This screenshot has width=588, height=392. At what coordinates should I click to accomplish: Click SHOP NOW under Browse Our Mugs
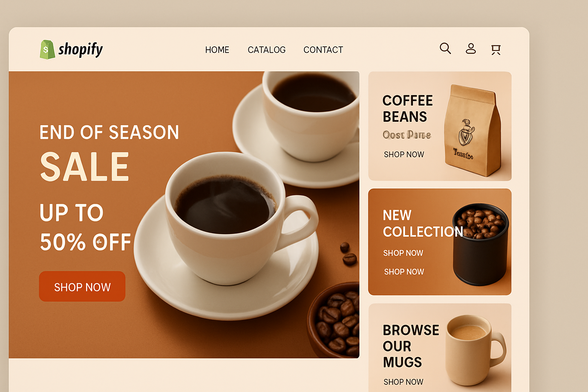click(403, 382)
